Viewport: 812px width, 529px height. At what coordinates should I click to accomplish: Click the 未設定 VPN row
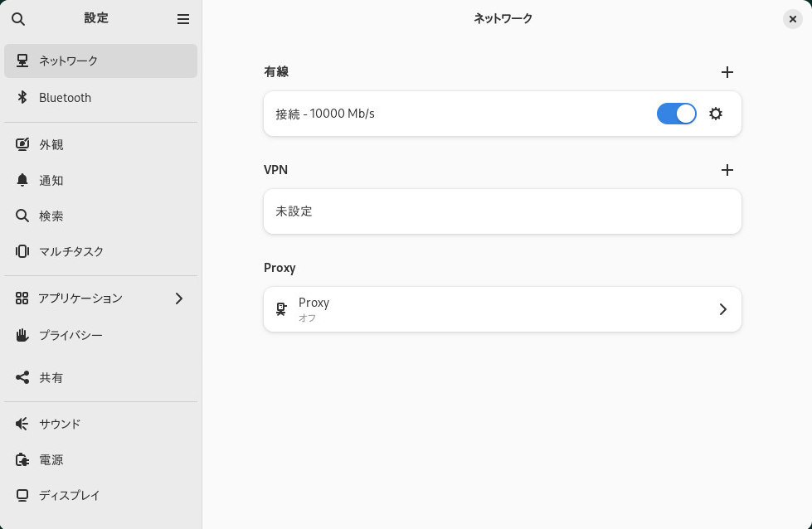coord(502,211)
